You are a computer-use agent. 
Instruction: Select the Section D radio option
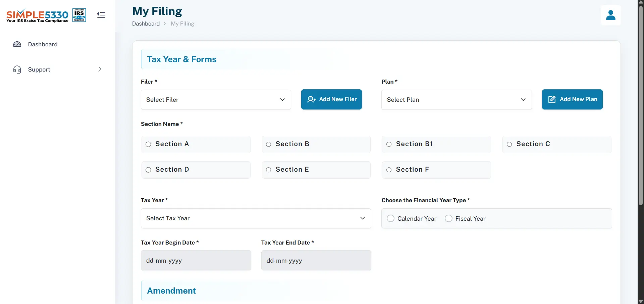(x=148, y=170)
